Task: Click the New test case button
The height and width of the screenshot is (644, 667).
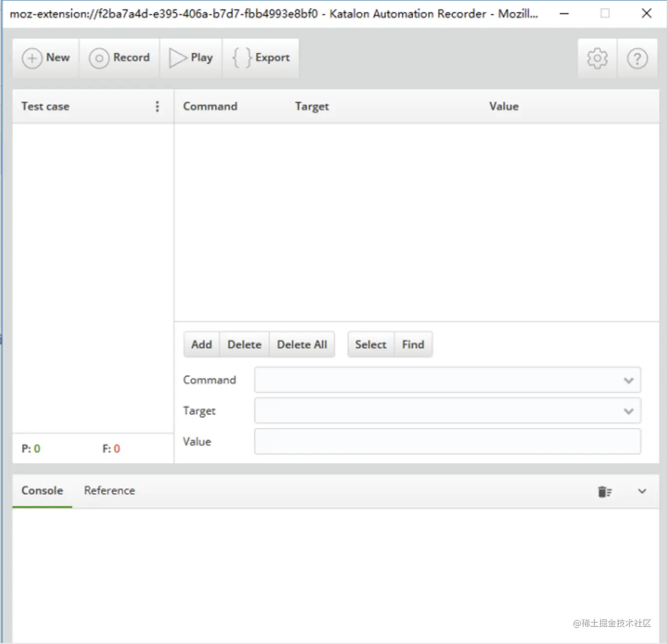Action: coord(46,58)
